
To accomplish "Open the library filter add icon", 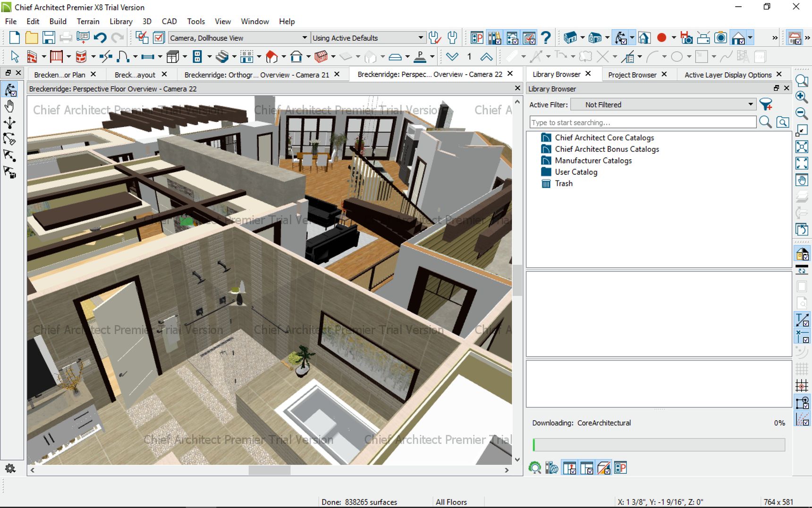I will pyautogui.click(x=766, y=104).
